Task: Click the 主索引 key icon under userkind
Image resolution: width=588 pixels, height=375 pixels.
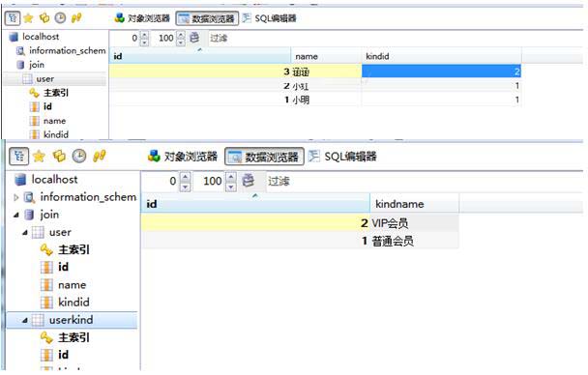Action: click(46, 337)
